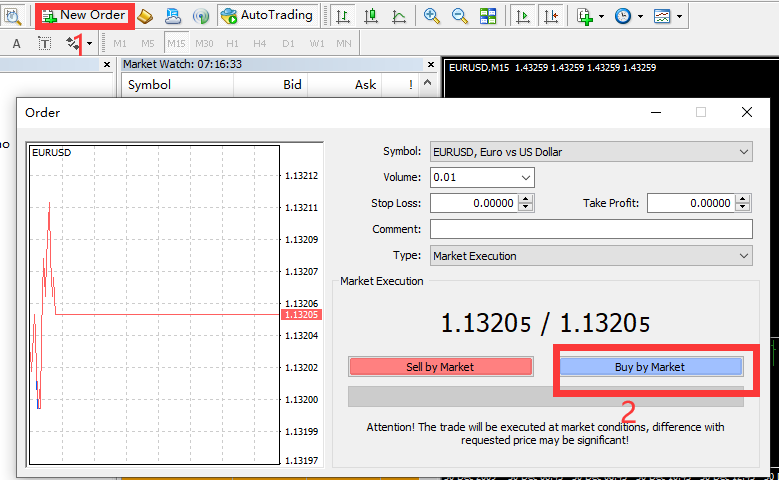Click the Stop Loss value field

474,203
